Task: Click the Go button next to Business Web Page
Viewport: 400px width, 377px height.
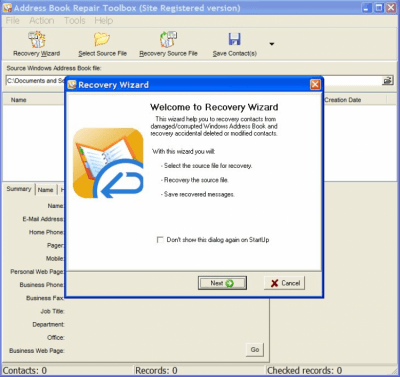Action: click(255, 350)
